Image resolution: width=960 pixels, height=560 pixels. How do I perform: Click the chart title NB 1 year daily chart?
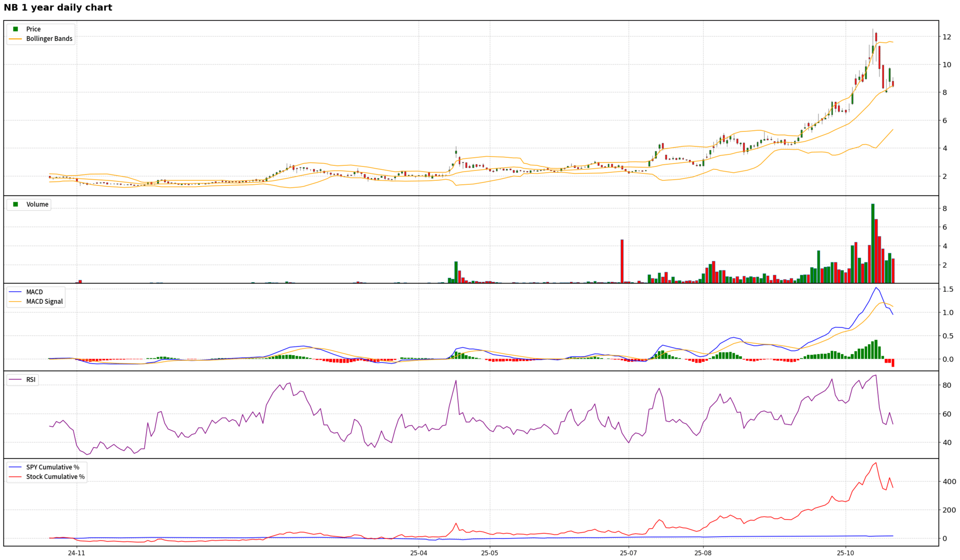coord(58,7)
